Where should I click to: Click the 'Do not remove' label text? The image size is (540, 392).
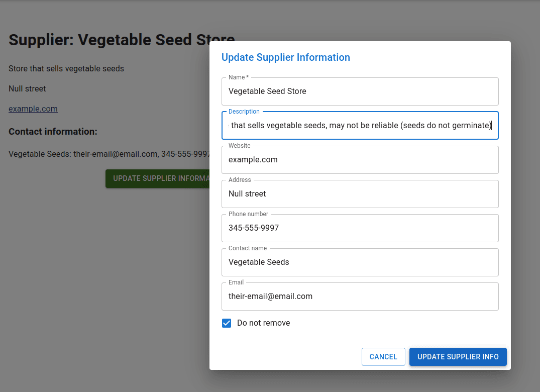tap(263, 323)
